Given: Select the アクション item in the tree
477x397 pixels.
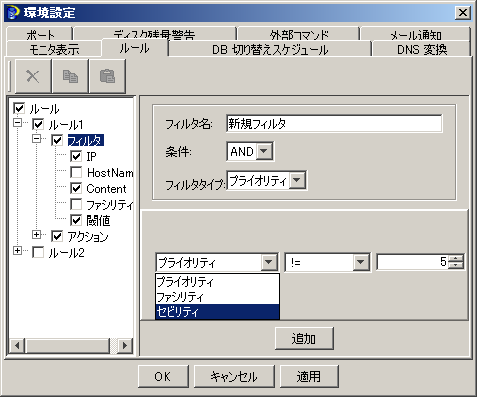Looking at the screenshot, I should (x=88, y=237).
